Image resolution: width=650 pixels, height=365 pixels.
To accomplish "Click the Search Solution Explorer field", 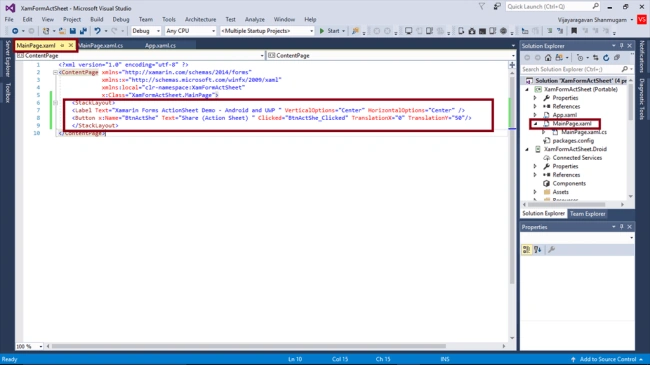I will pos(572,69).
